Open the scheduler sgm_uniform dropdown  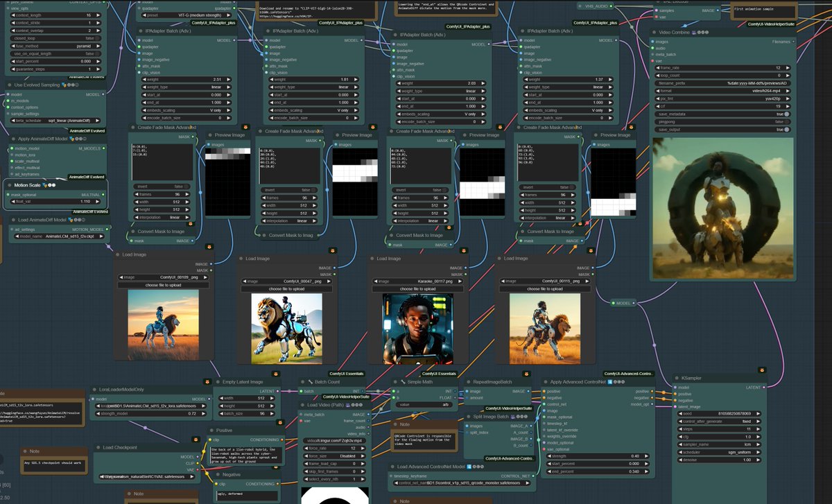[720, 452]
